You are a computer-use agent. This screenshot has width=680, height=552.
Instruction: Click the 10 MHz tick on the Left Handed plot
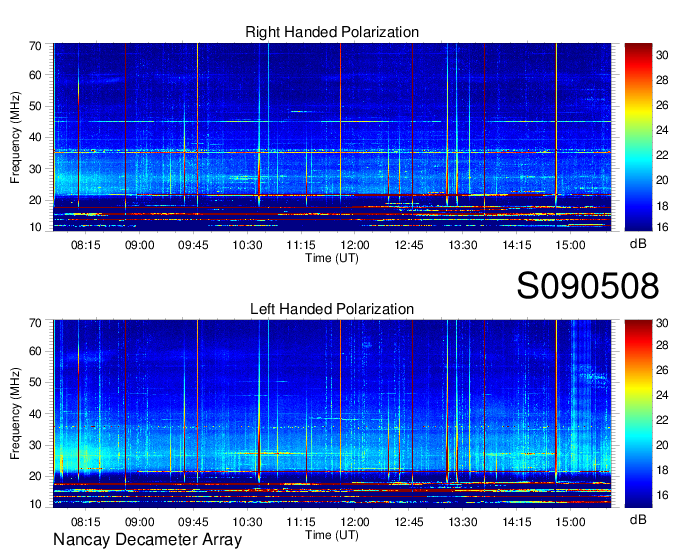35,504
